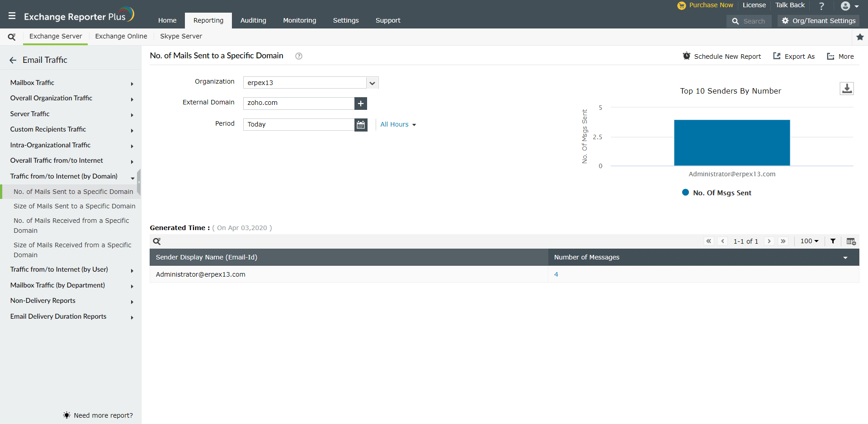Viewport: 868px width, 424px height.
Task: Click the Exchange Reporter Plus logo
Action: (79, 15)
